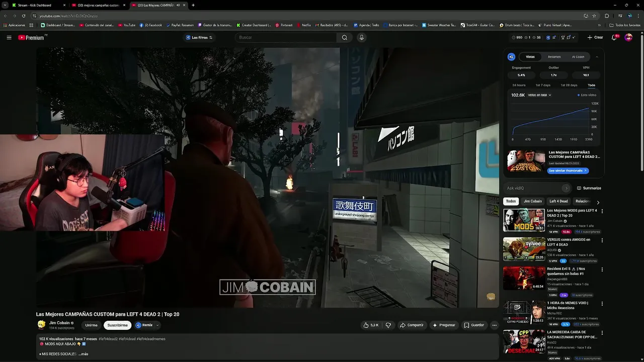644x362 pixels.
Task: Open Los filtros dropdown in header
Action: pyautogui.click(x=199, y=37)
